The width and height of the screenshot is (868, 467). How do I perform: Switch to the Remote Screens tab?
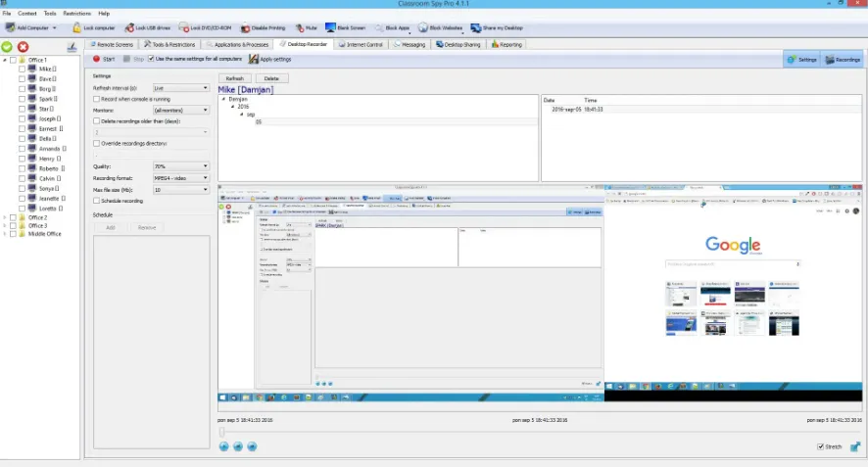(112, 44)
